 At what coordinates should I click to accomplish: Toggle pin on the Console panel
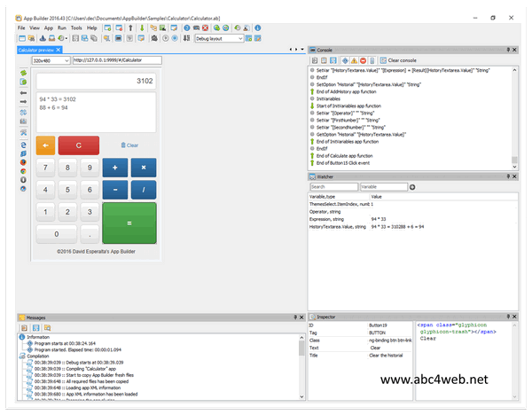click(509, 50)
